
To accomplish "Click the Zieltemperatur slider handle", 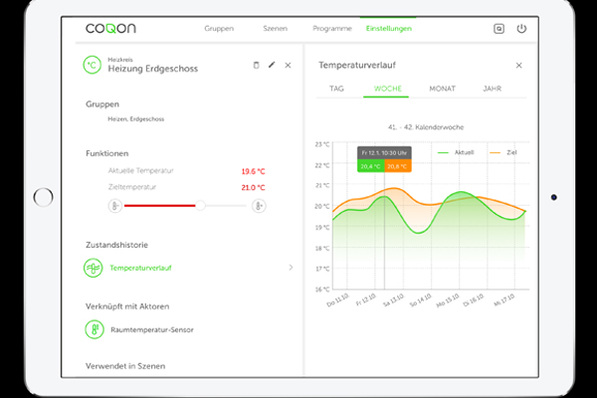I will pos(200,206).
